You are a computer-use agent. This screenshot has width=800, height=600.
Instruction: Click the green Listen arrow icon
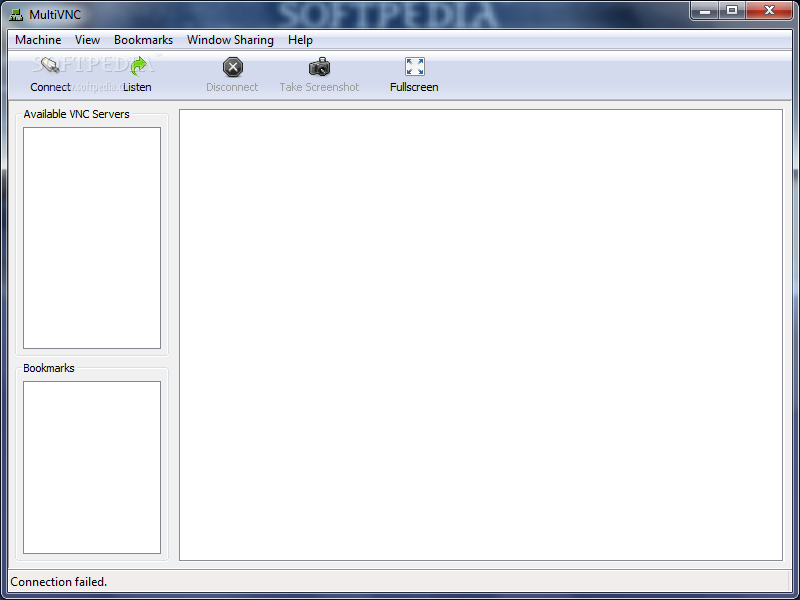[138, 66]
